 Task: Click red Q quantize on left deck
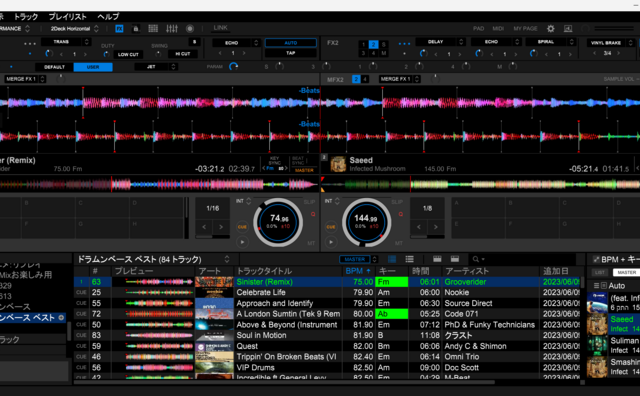(x=313, y=214)
